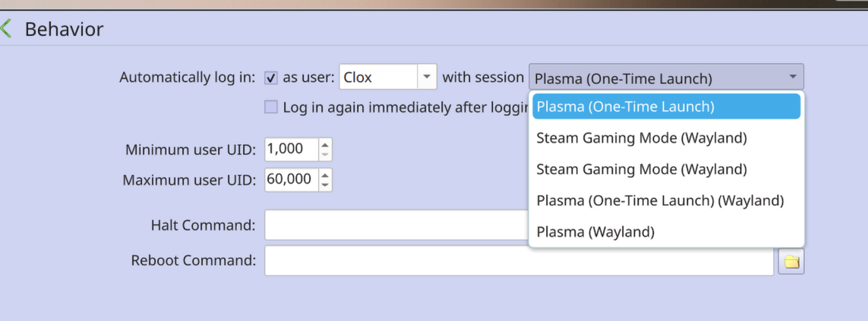Uncheck the automatic login 'as user' checkbox
The height and width of the screenshot is (321, 868).
(x=271, y=77)
